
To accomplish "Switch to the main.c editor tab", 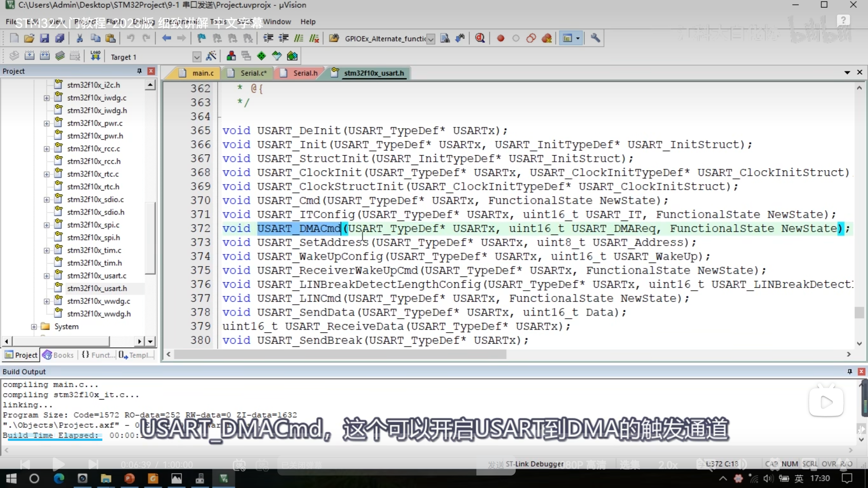I will coord(202,73).
